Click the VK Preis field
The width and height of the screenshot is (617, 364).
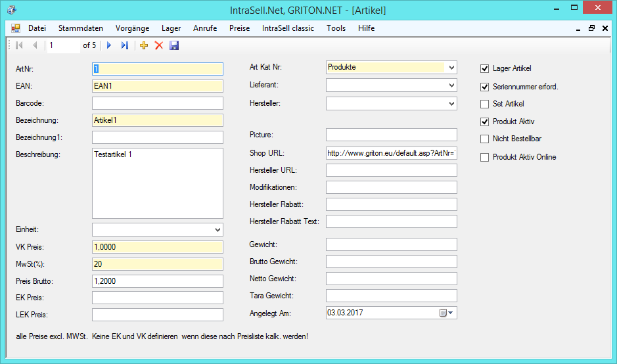pos(158,247)
